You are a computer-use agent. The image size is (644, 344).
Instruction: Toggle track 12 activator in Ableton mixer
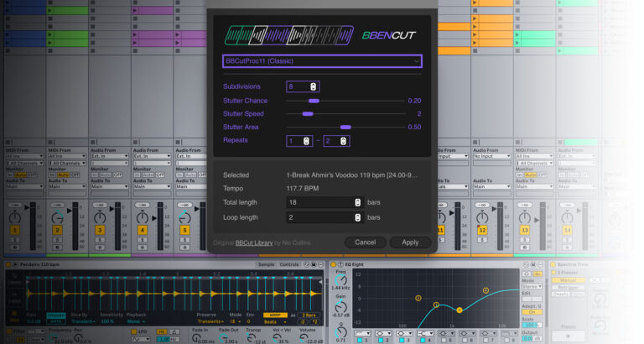point(482,230)
